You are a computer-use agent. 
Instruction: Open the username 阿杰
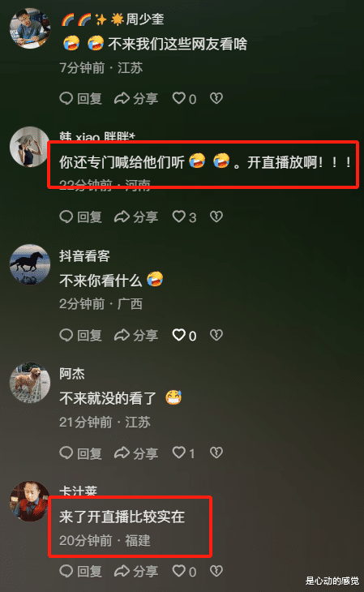point(71,374)
